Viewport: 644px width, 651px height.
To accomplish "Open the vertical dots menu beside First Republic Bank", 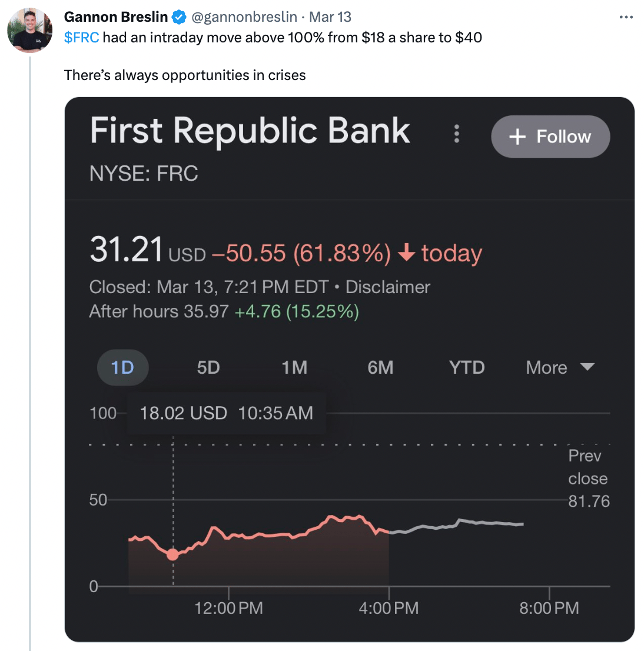I will point(457,134).
